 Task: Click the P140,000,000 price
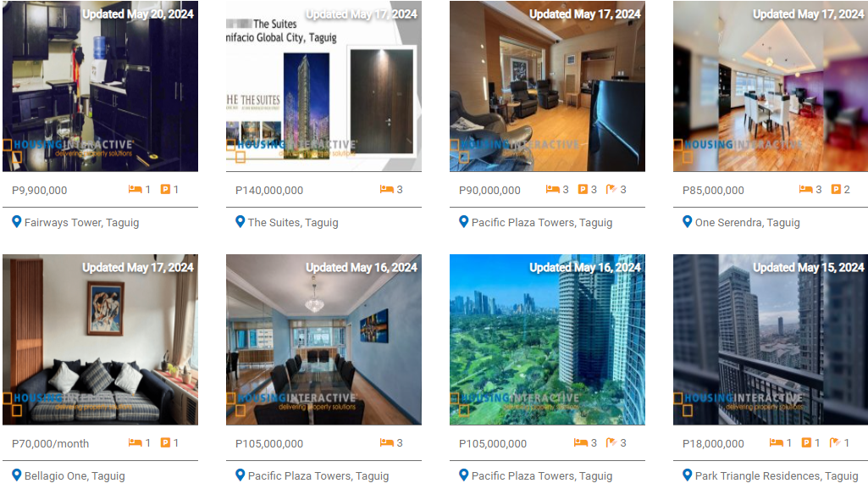tap(269, 190)
